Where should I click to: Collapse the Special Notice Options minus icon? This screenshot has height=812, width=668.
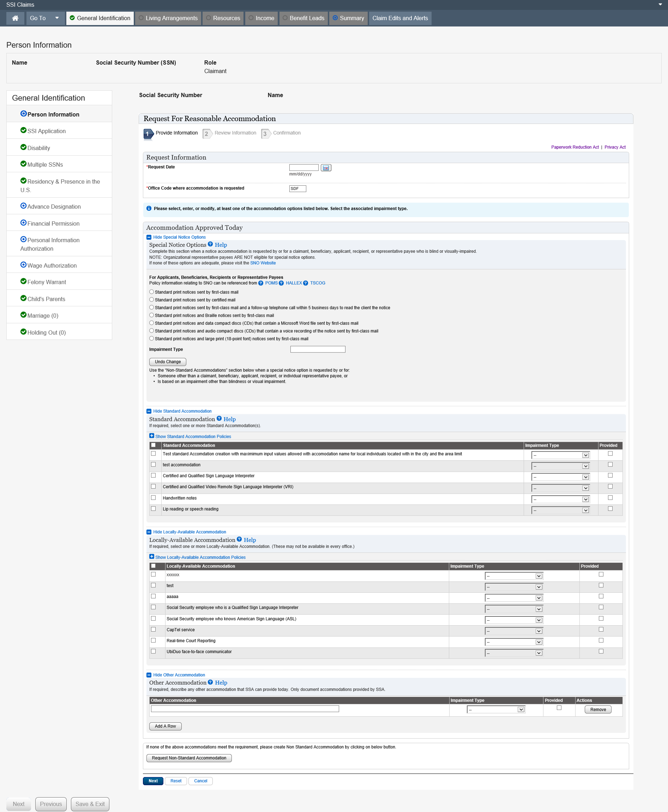point(149,238)
